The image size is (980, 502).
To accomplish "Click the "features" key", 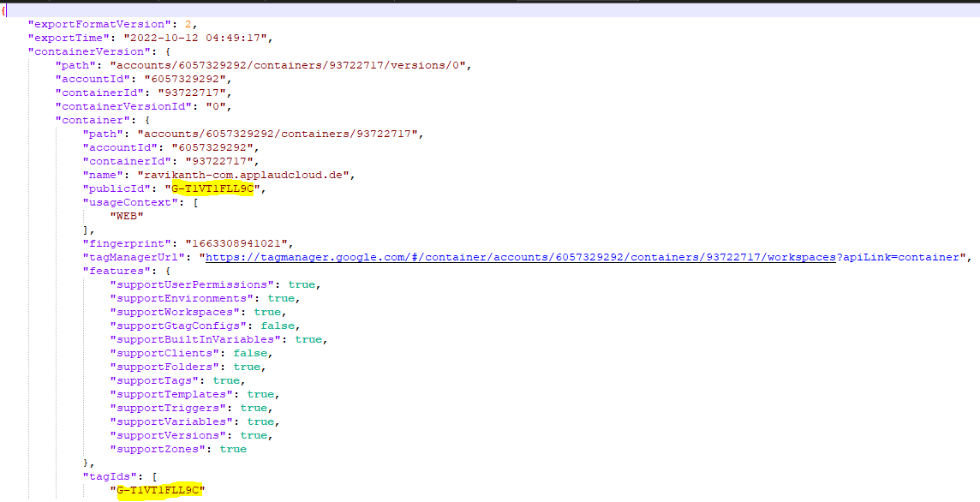I will pos(116,271).
